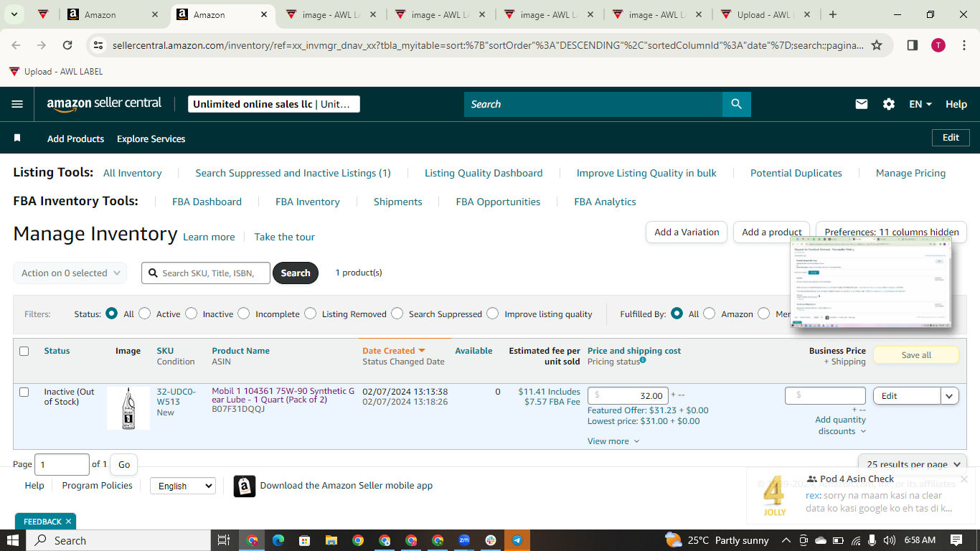Open the OneDrive cloud tray icon
This screenshot has height=551, width=980.
click(x=821, y=540)
